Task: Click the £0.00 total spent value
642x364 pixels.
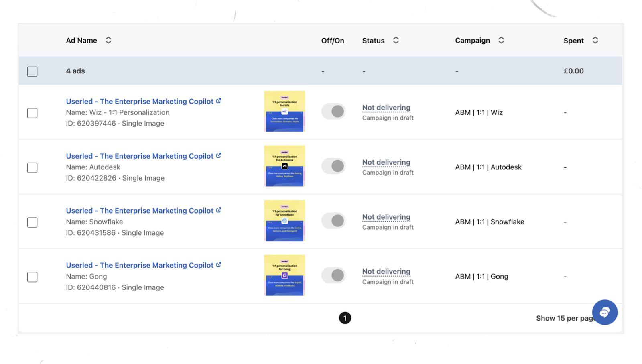Action: (573, 71)
